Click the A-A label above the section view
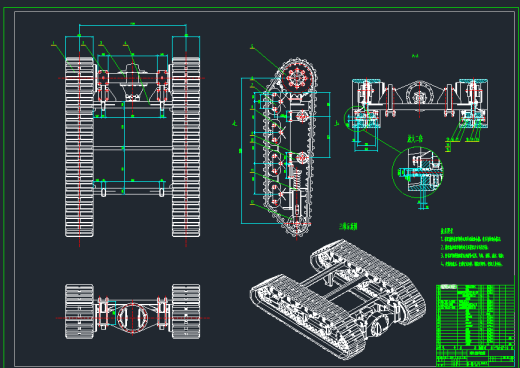Image resolution: width=520 pixels, height=368 pixels. pyautogui.click(x=415, y=56)
